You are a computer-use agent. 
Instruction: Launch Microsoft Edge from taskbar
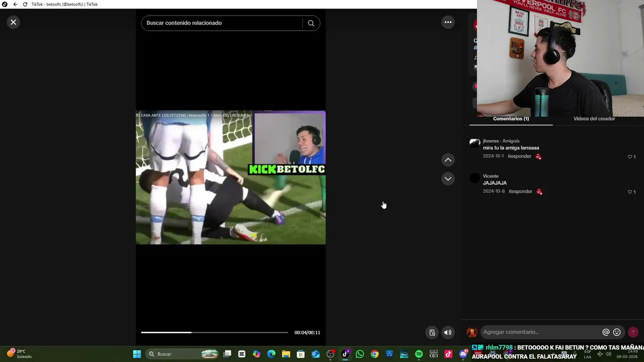pos(271,354)
